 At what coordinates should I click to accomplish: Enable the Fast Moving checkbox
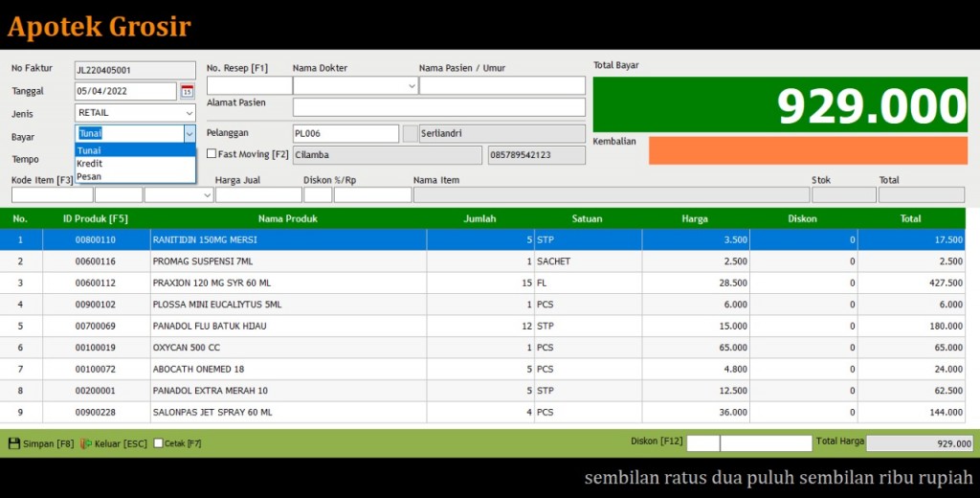point(212,154)
